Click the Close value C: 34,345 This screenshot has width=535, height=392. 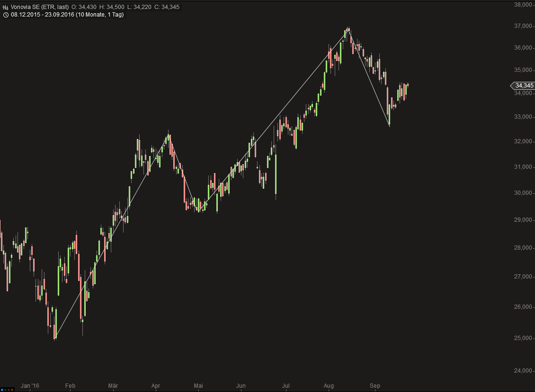coord(167,7)
